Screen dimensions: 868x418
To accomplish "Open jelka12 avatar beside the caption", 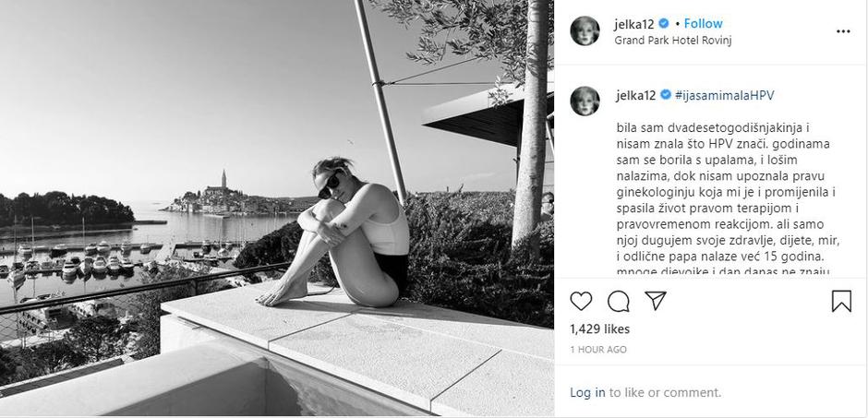I will 585,102.
